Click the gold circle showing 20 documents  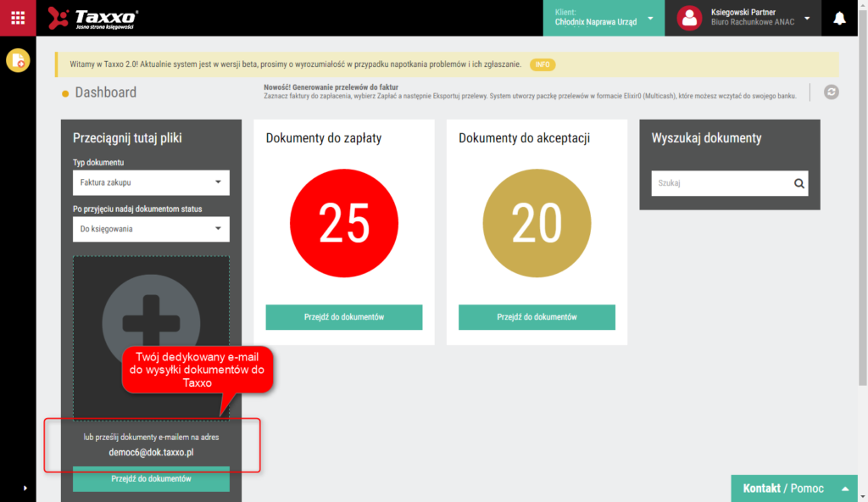[x=537, y=223]
